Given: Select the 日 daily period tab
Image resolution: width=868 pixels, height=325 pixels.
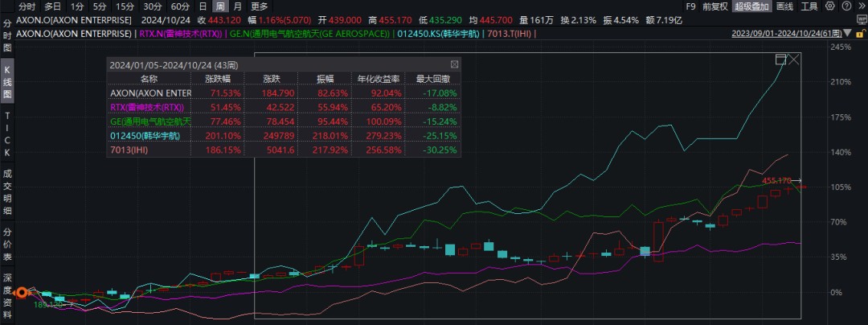Looking at the screenshot, I should 203,6.
